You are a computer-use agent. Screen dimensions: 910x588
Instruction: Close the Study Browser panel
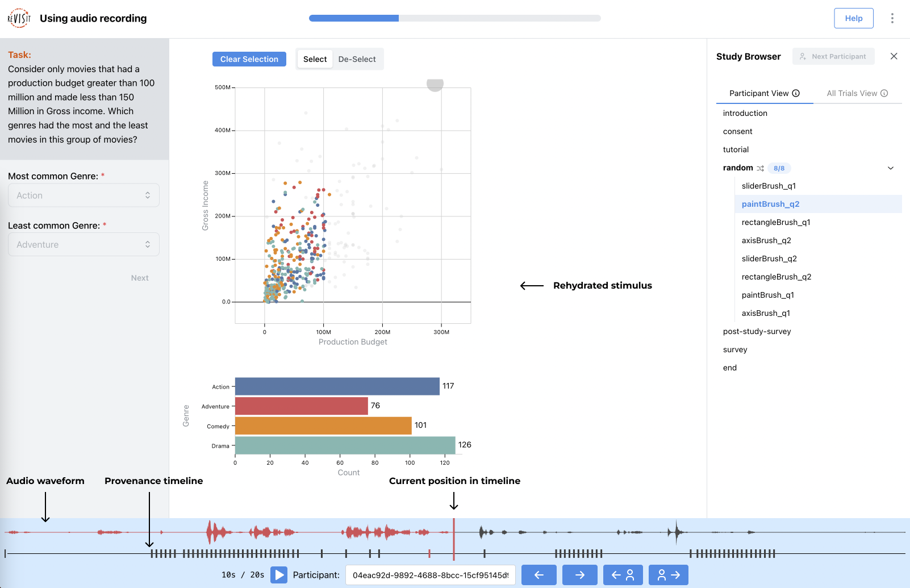tap(894, 56)
